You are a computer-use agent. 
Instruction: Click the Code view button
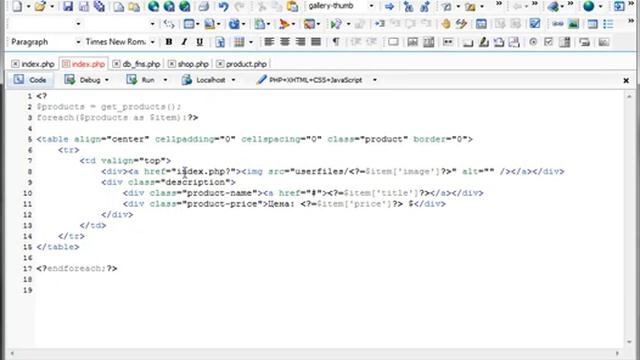(x=30, y=80)
